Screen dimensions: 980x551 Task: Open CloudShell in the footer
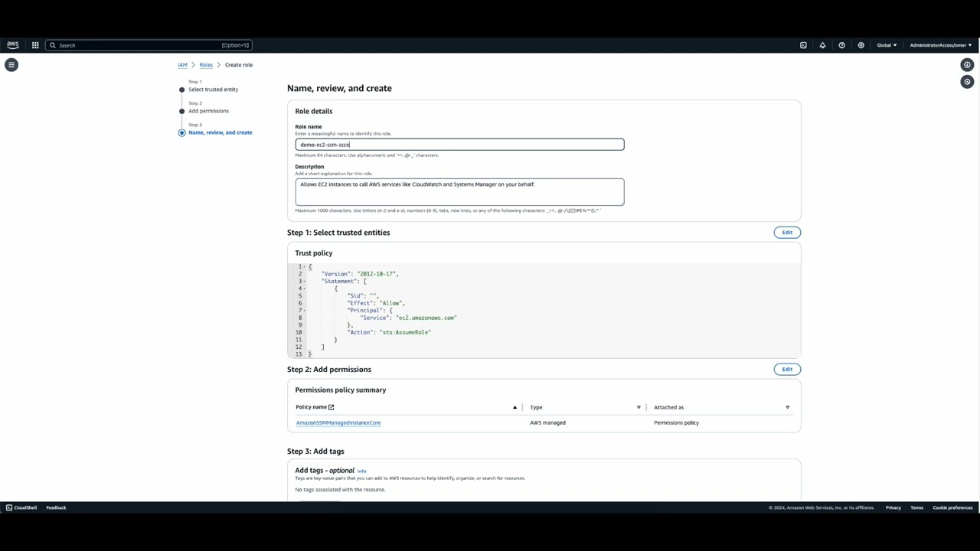(x=21, y=507)
